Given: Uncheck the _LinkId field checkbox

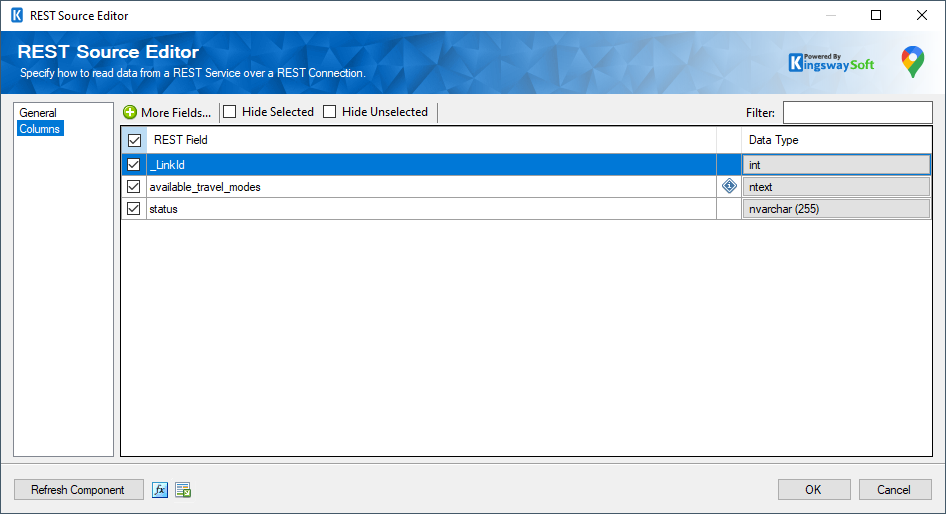Looking at the screenshot, I should 134,165.
